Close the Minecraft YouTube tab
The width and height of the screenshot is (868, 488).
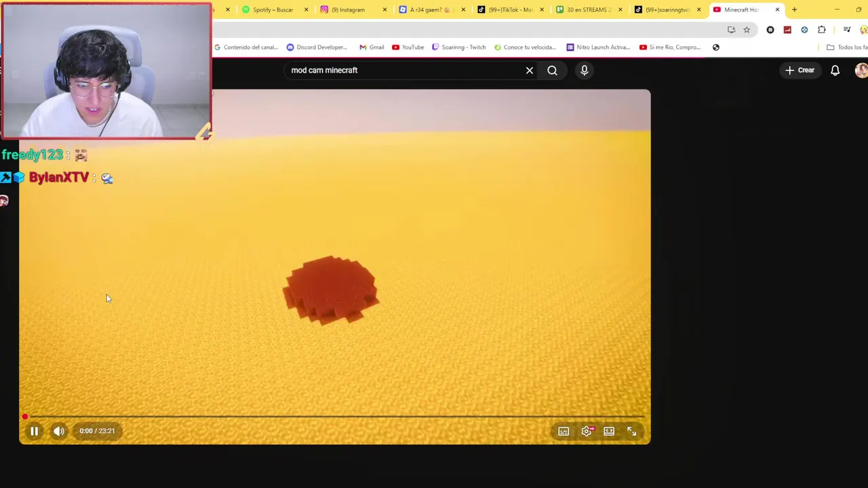coord(777,9)
